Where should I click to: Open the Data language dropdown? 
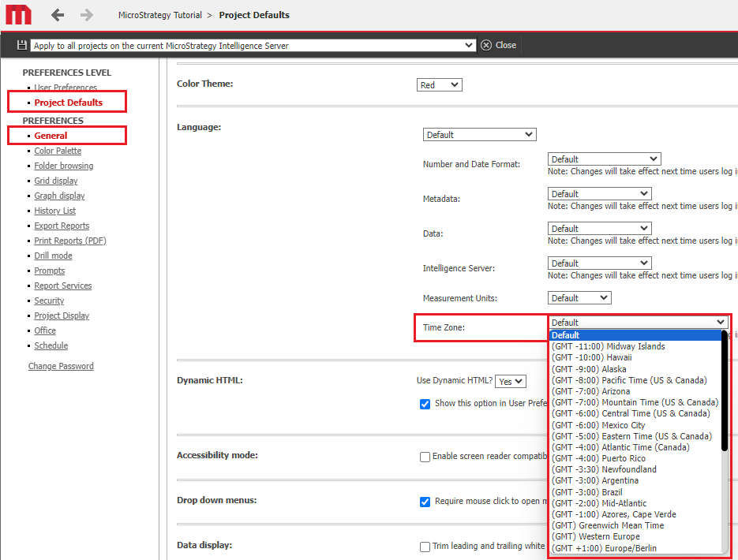pyautogui.click(x=600, y=229)
